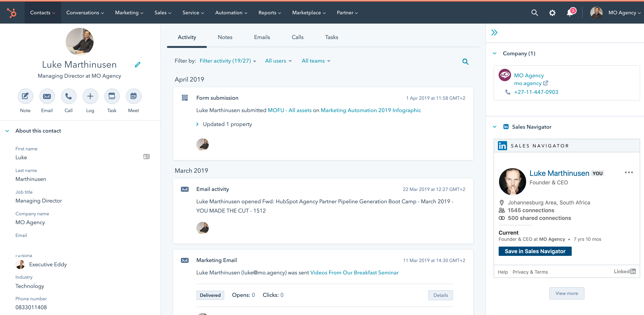
Task: Open the notifications bell
Action: pyautogui.click(x=570, y=13)
